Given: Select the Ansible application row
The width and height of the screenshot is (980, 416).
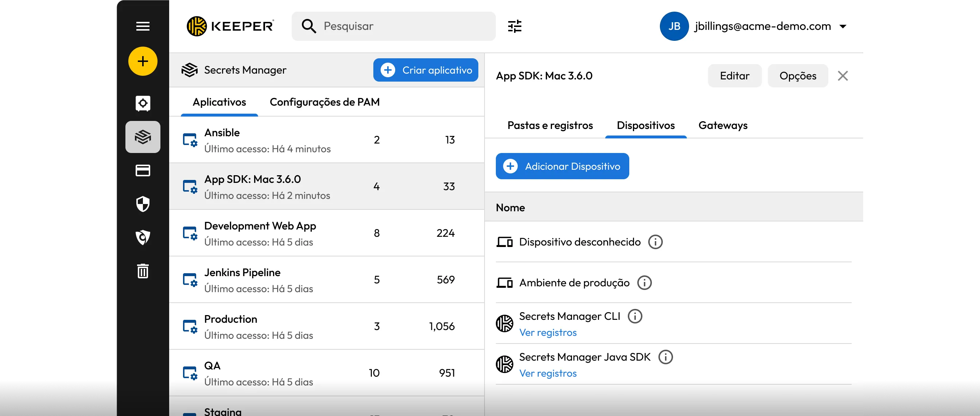Looking at the screenshot, I should tap(327, 140).
